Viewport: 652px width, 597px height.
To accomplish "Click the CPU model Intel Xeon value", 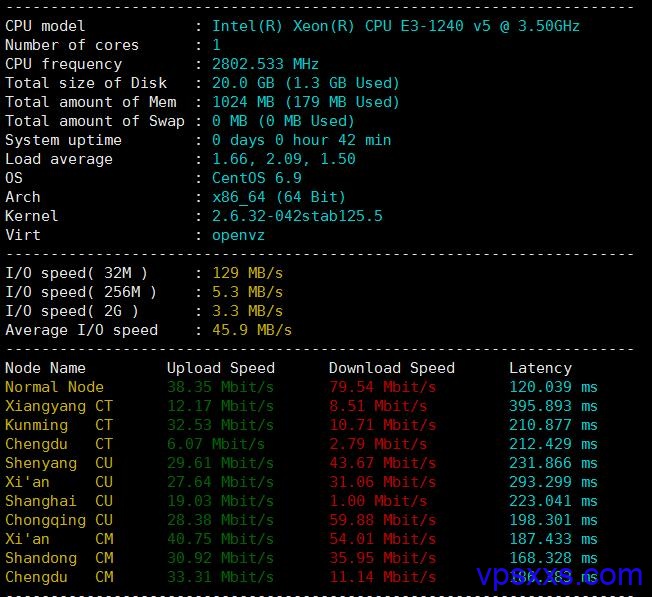I will point(395,26).
